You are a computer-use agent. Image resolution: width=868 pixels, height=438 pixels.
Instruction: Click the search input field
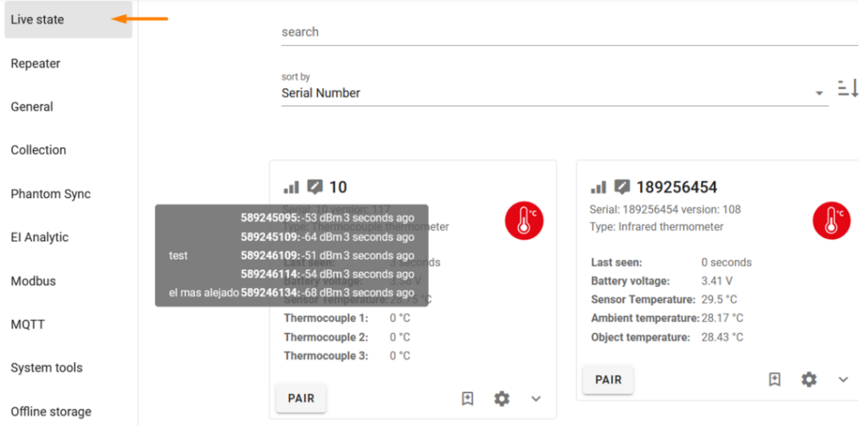569,32
